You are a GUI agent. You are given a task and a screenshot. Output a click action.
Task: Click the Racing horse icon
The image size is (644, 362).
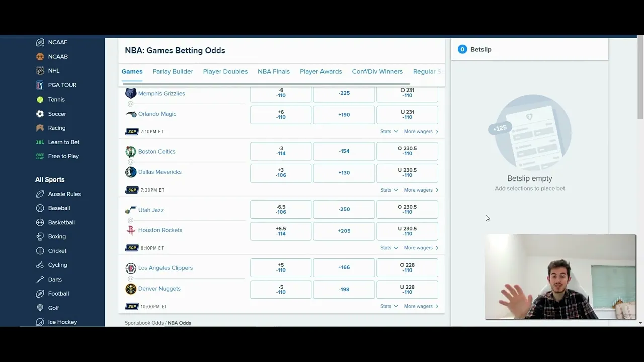tap(40, 128)
